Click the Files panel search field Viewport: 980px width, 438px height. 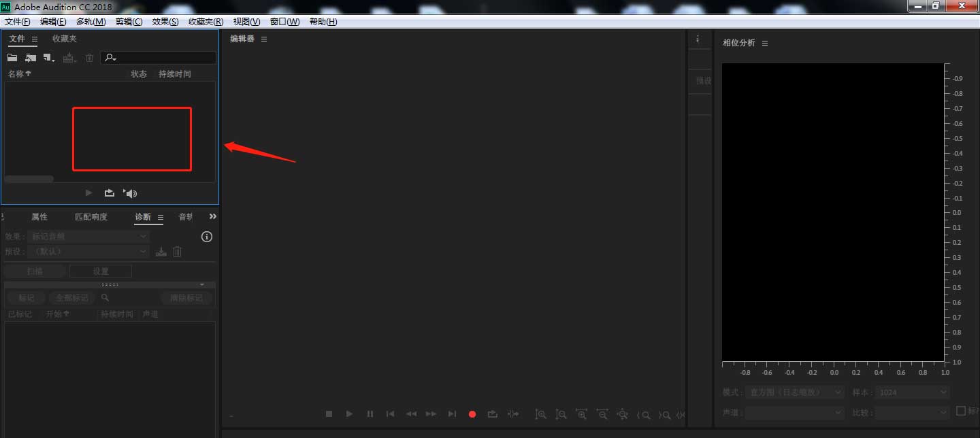pos(159,58)
